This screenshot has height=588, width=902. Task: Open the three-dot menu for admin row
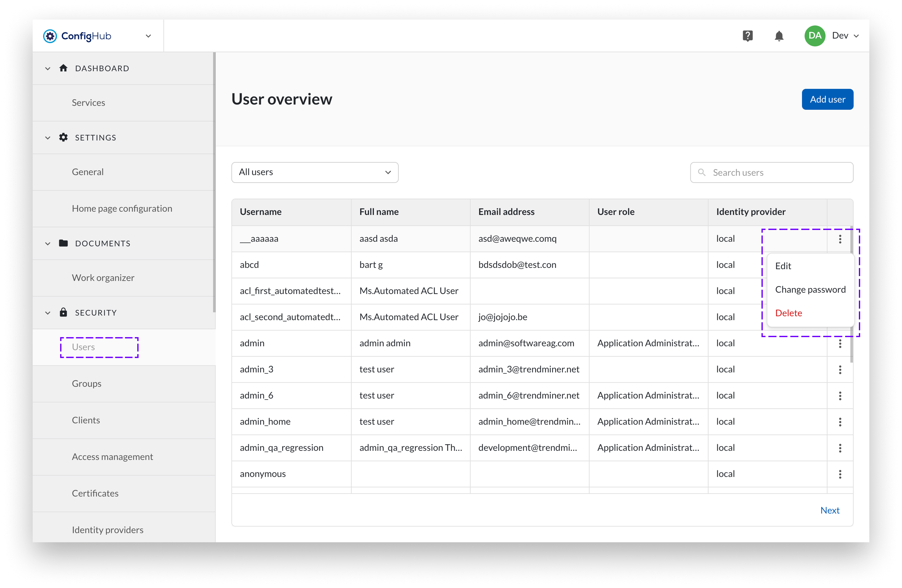[840, 343]
